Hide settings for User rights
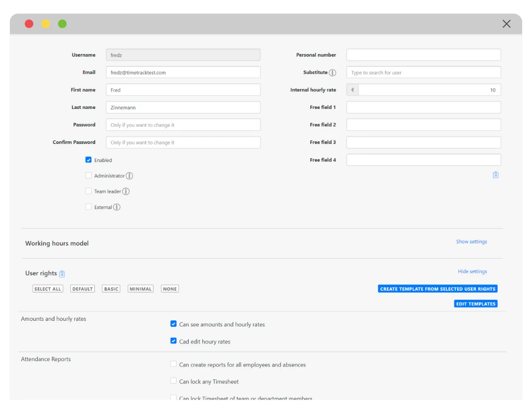 click(x=472, y=271)
